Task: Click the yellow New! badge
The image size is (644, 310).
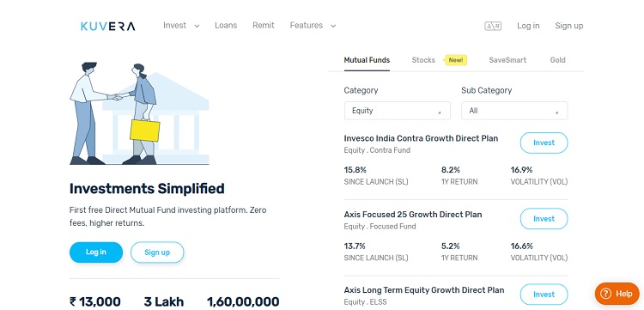Action: (x=455, y=60)
